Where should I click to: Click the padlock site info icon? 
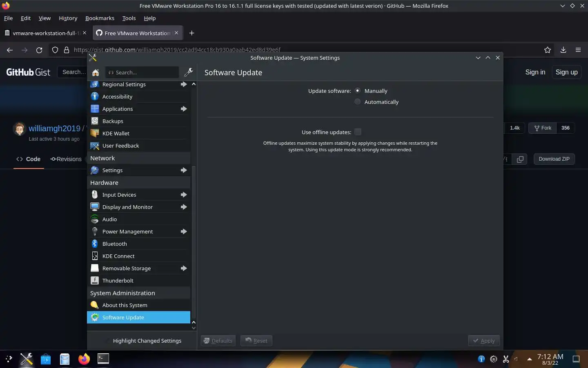click(x=67, y=50)
